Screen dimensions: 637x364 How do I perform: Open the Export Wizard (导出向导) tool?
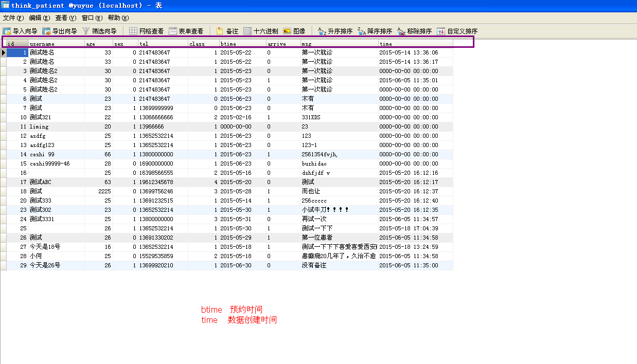point(60,31)
